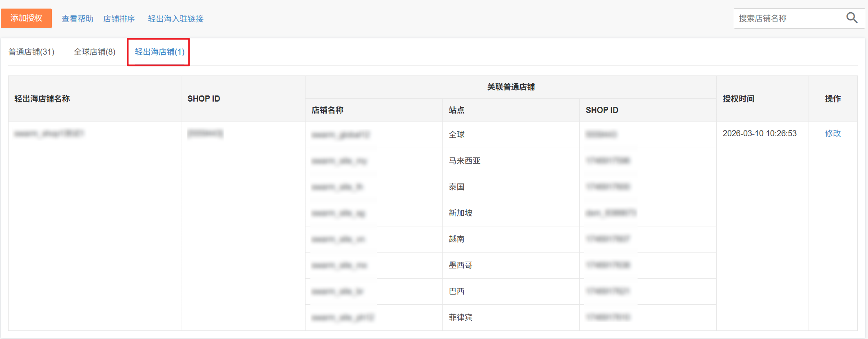Click the search magnifier icon
The width and height of the screenshot is (868, 339).
[852, 18]
